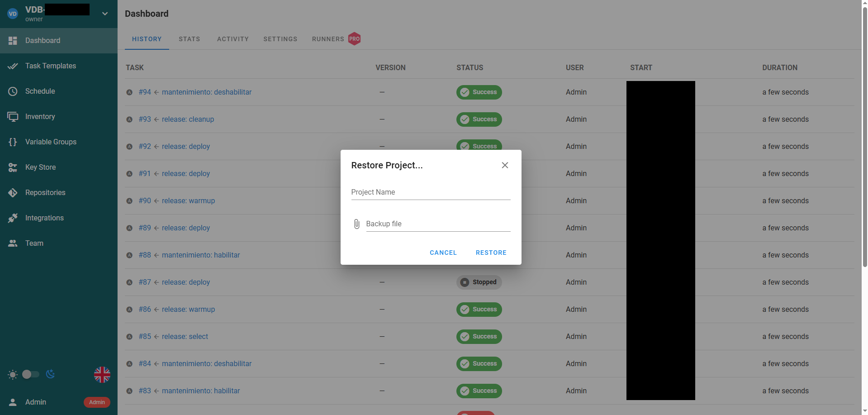Change language using the UK flag icon
The width and height of the screenshot is (868, 415).
pyautogui.click(x=102, y=374)
